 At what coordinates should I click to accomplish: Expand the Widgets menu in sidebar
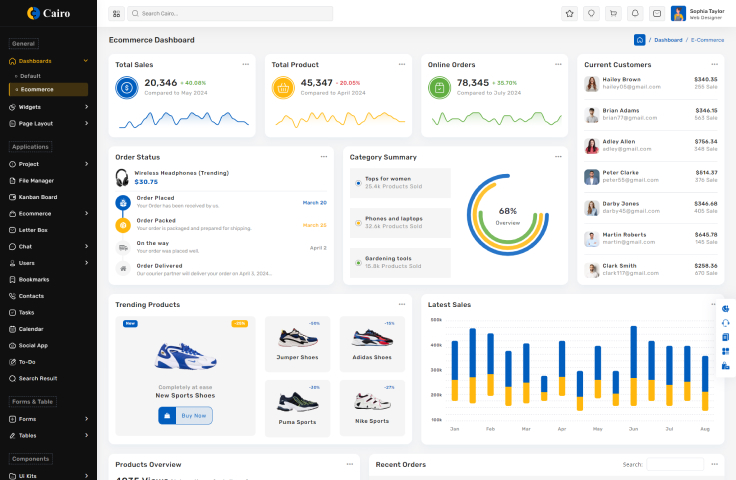(x=50, y=107)
